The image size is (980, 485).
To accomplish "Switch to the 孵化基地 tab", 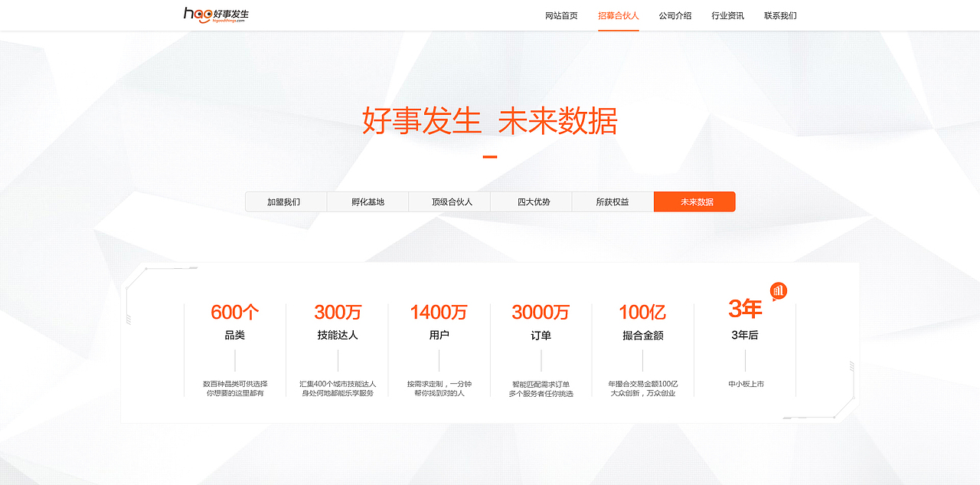I will [367, 202].
